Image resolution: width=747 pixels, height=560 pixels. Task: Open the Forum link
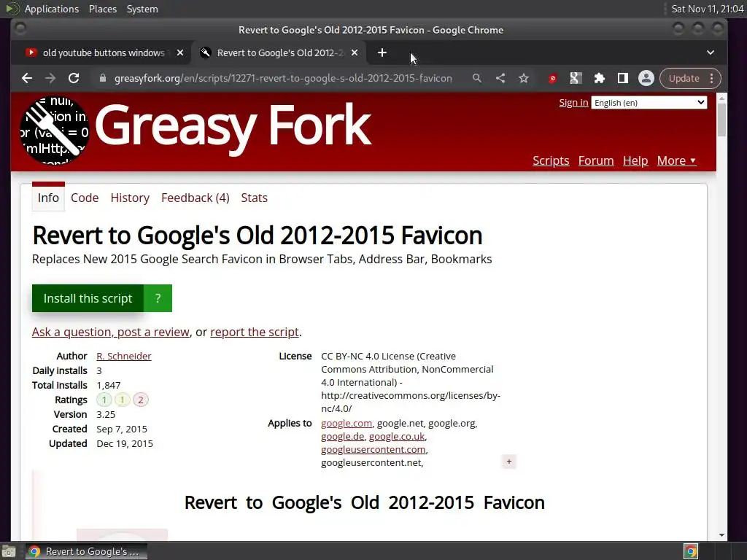[596, 160]
